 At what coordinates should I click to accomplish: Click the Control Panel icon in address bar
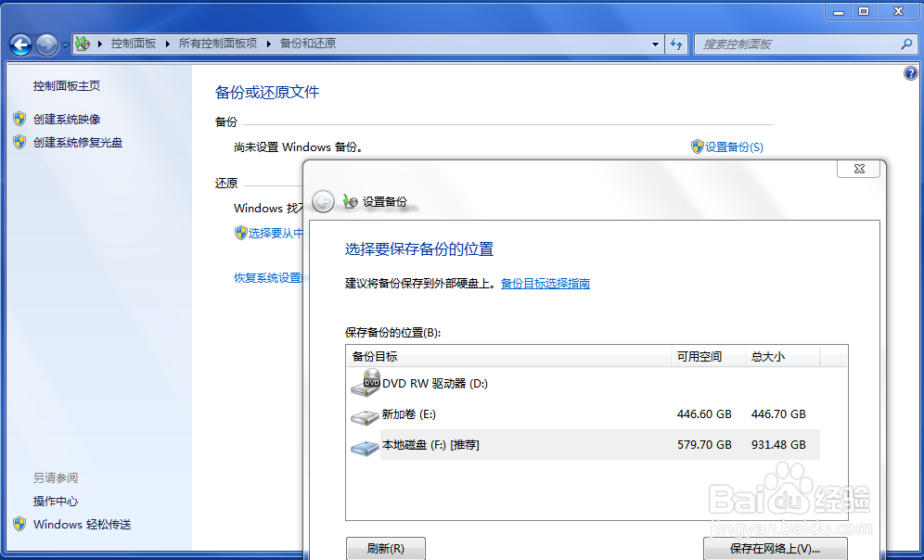pos(83,44)
